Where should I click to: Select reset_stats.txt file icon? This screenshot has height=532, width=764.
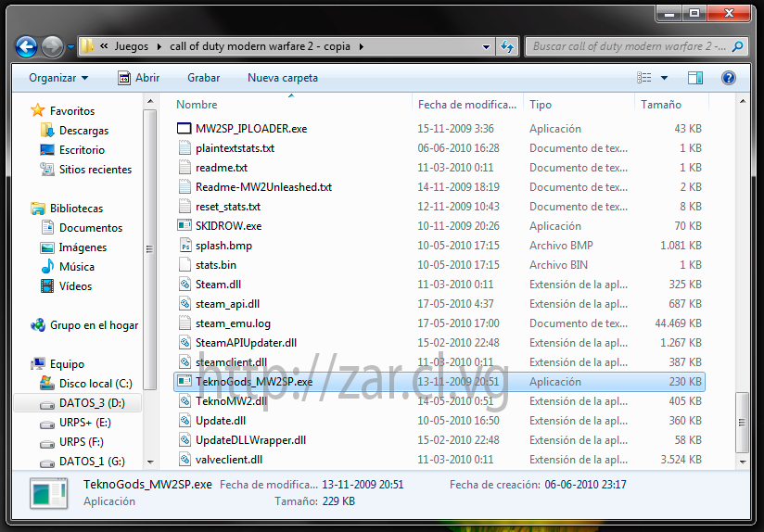pos(185,207)
